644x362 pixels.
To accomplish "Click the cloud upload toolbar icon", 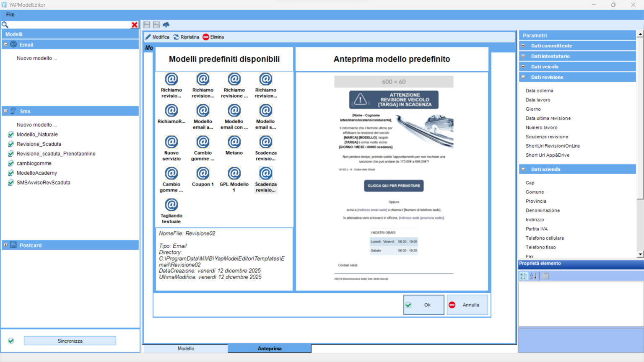I will pyautogui.click(x=166, y=25).
